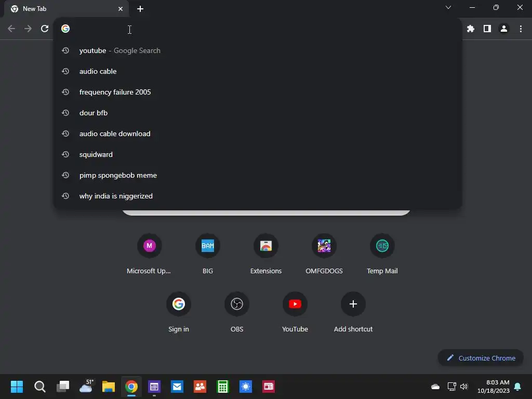
Task: Open the Sign in Google shortcut
Action: [x=179, y=312]
